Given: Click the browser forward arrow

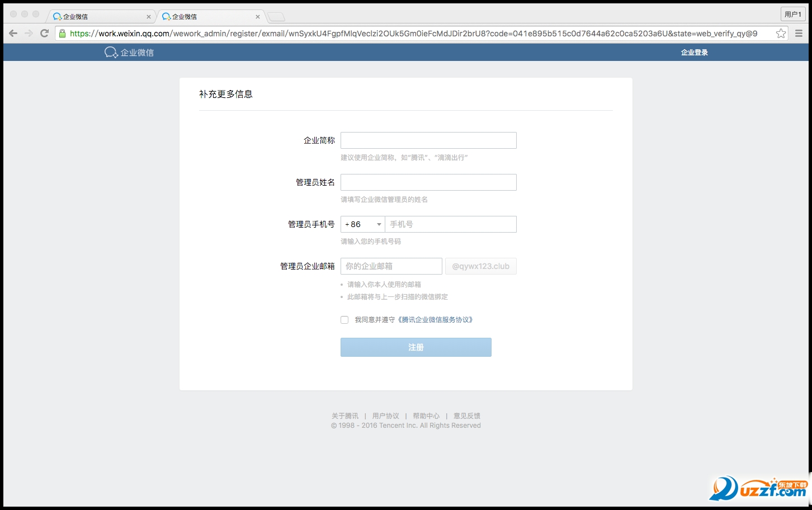Looking at the screenshot, I should click(29, 34).
